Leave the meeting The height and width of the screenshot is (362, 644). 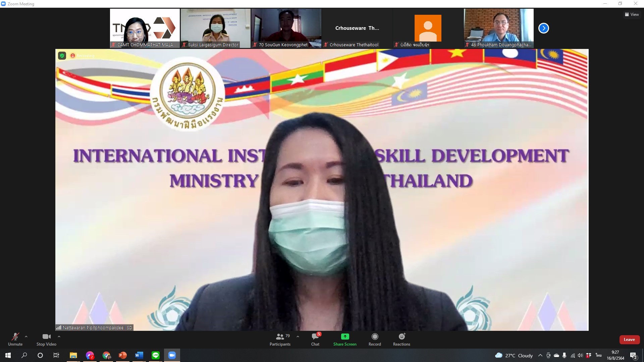pyautogui.click(x=629, y=340)
